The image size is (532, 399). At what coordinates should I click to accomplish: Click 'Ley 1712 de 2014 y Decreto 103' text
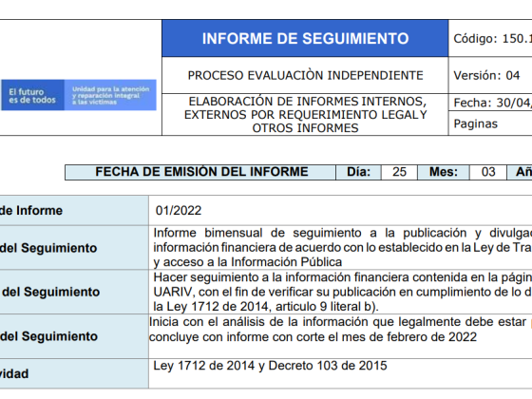click(x=270, y=366)
